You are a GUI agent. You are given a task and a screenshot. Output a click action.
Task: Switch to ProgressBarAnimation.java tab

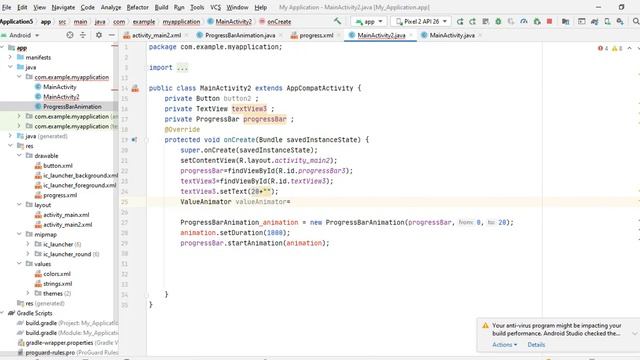click(240, 36)
